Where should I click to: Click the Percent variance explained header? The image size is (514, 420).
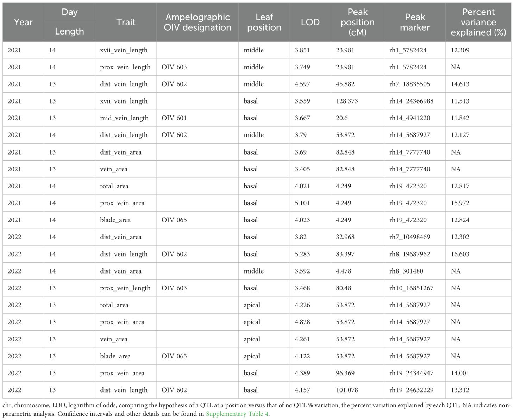click(x=478, y=22)
